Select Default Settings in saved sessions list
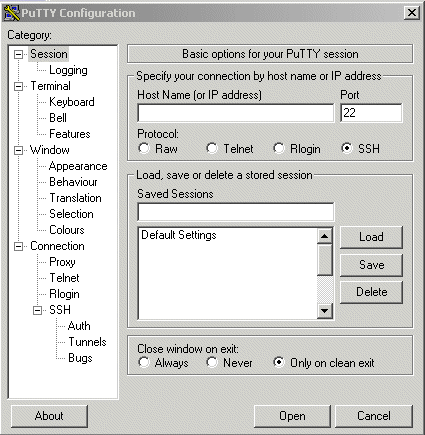425x435 pixels. click(179, 235)
